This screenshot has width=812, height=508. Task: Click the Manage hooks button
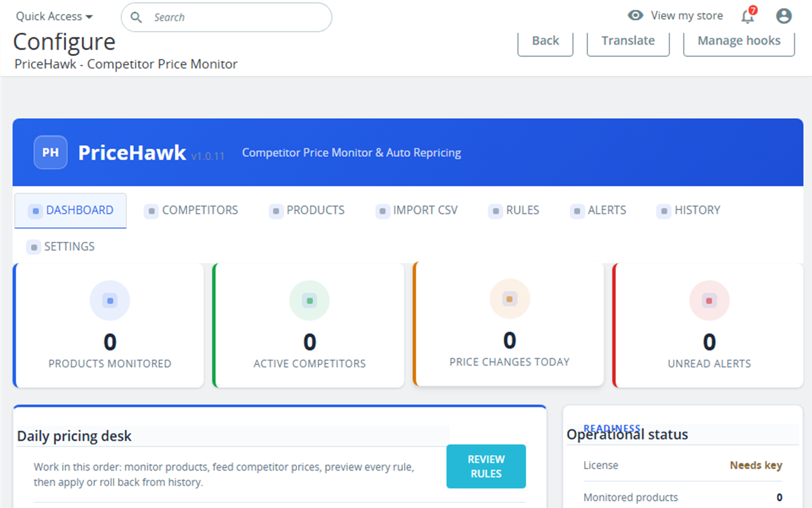739,41
